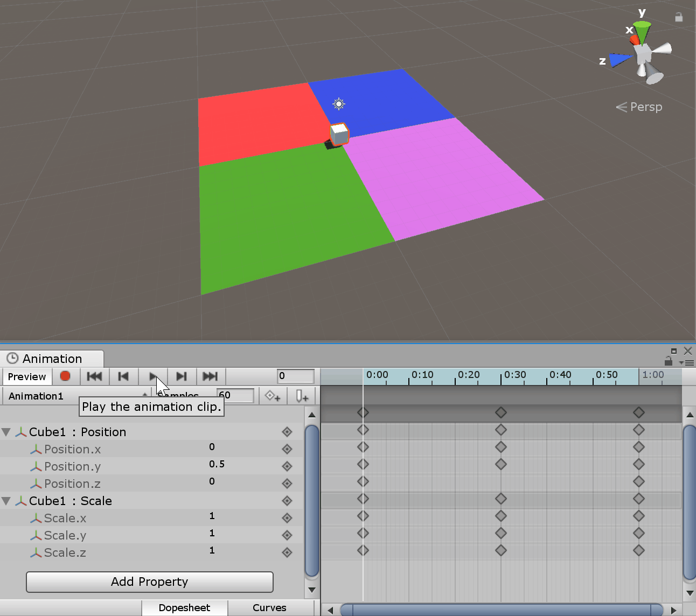Collapse the Cube1 : Position property group
This screenshot has height=616, width=696.
click(6, 432)
